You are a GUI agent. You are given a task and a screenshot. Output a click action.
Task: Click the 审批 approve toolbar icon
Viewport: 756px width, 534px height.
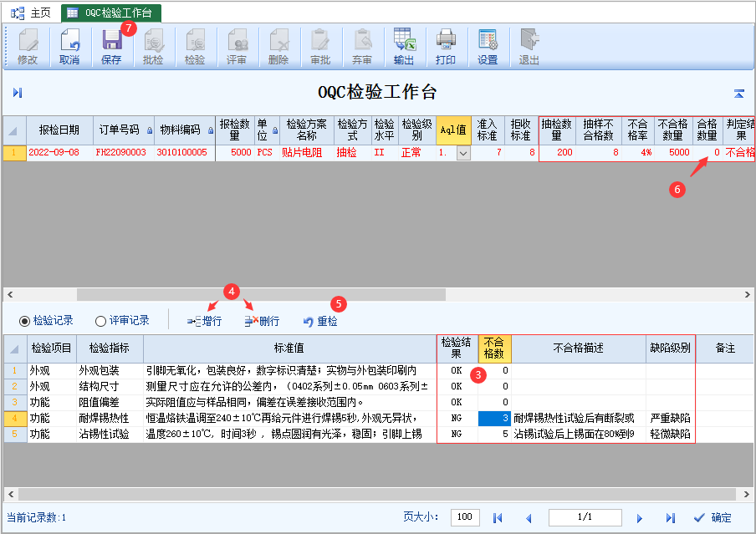click(x=320, y=47)
